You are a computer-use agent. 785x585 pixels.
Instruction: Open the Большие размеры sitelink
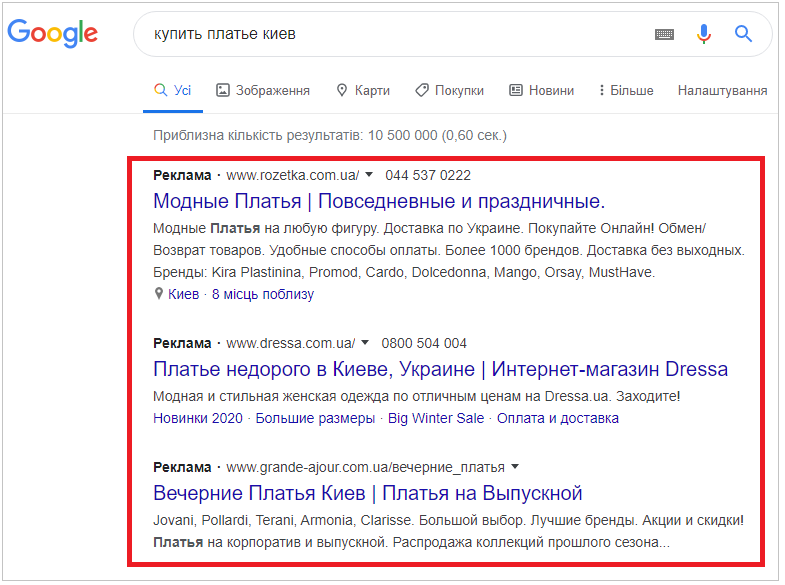(315, 418)
